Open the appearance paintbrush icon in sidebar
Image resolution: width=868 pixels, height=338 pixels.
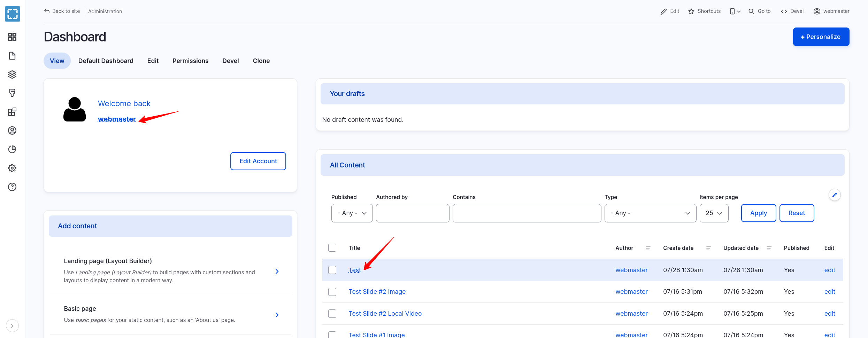click(12, 93)
